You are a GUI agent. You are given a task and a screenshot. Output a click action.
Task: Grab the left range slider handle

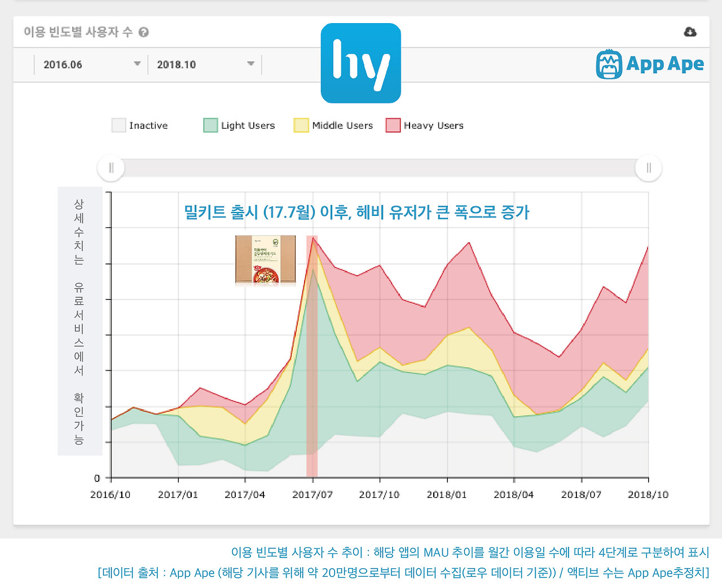click(111, 168)
